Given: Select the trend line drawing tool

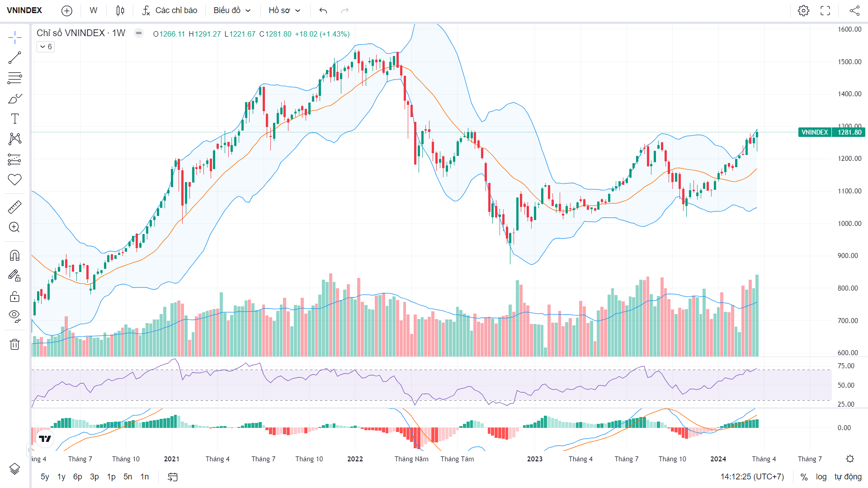Looking at the screenshot, I should (15, 58).
